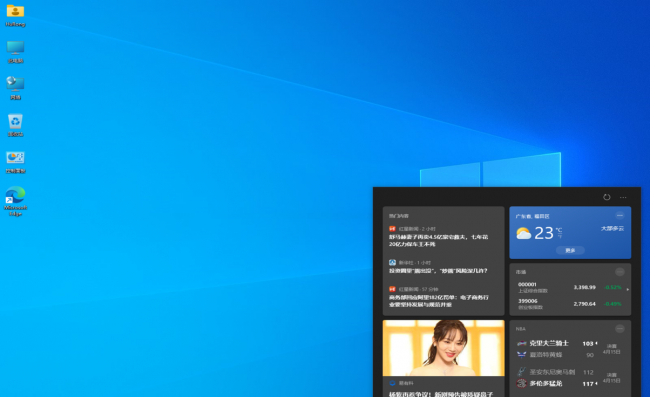Click the Raptors team logo
Viewport: 650px width, 397px height.
521,384
